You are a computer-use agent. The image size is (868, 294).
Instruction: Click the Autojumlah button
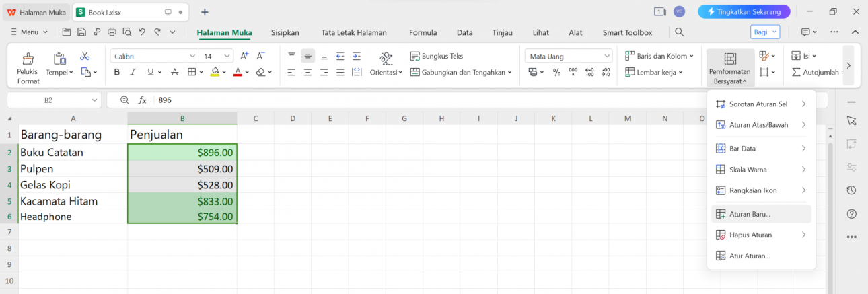pos(818,72)
